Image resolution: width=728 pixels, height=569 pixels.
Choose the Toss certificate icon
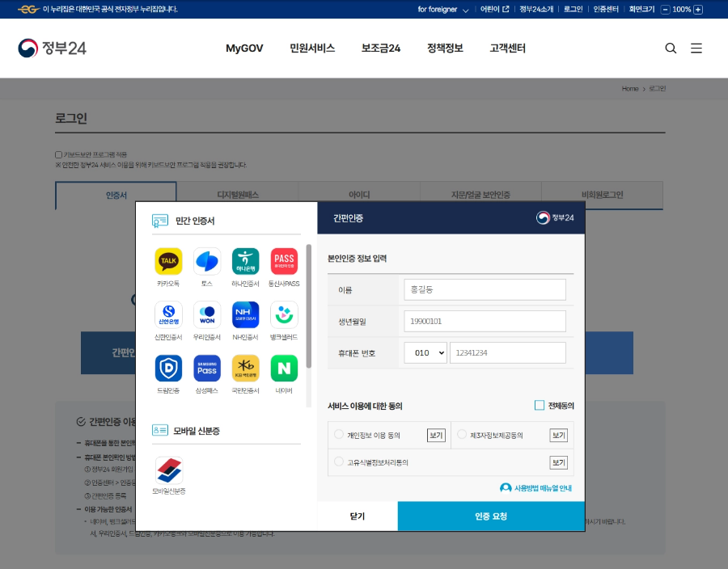click(206, 261)
